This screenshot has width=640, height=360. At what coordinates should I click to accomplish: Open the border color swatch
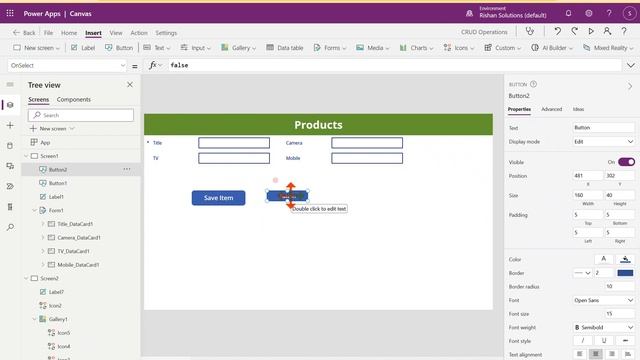click(x=625, y=273)
